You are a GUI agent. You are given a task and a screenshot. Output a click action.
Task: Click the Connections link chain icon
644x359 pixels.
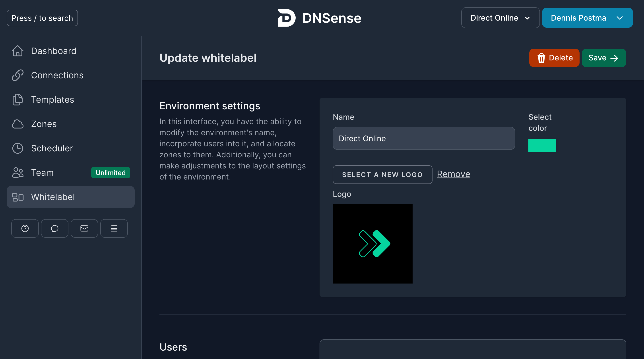(x=17, y=75)
